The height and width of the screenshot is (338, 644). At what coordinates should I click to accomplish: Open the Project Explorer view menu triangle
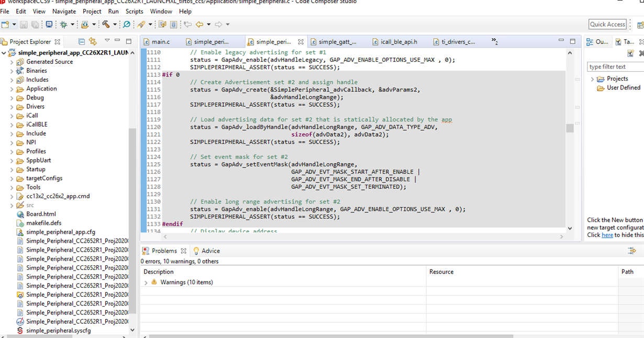[x=107, y=40]
